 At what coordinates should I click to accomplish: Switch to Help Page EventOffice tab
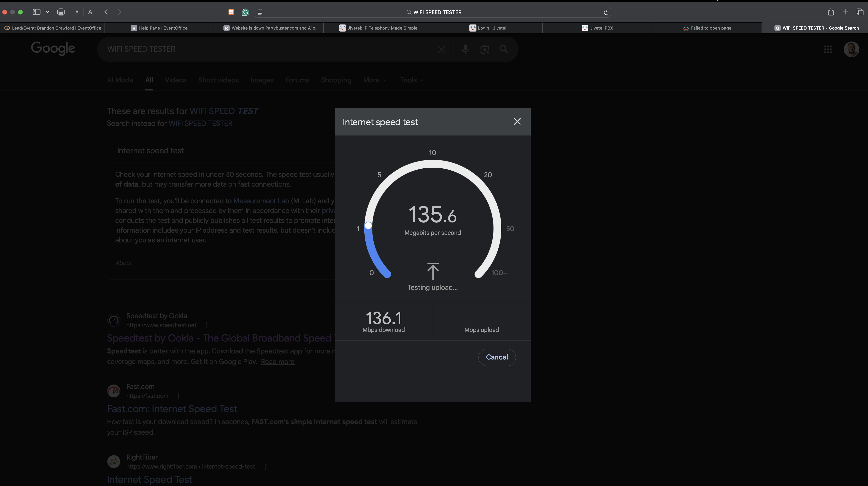[x=159, y=28]
